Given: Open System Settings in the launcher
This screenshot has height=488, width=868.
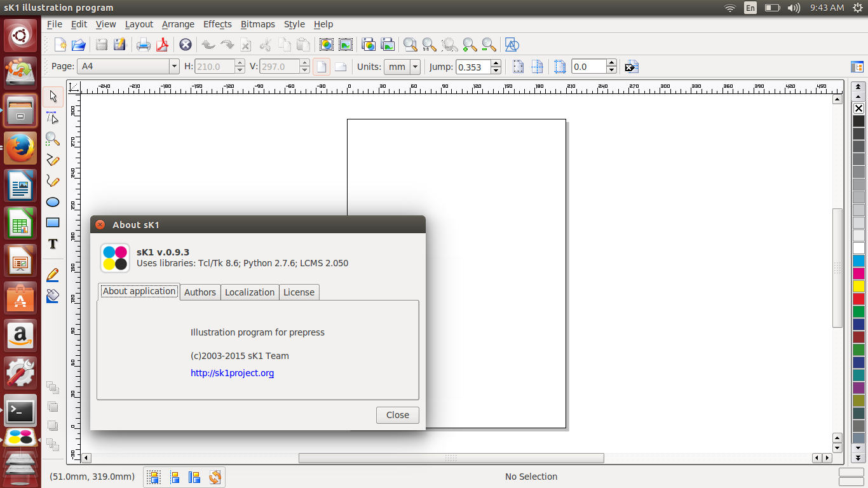Looking at the screenshot, I should coord(20,373).
